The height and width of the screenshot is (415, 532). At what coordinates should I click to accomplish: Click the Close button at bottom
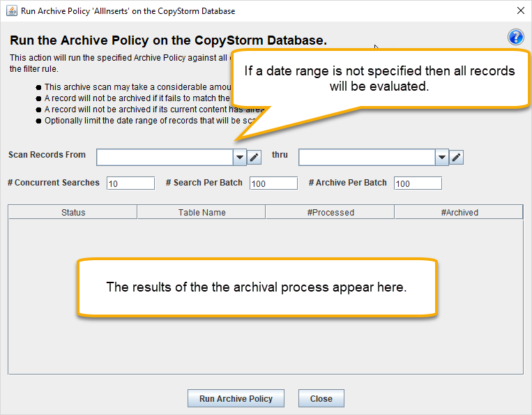coord(321,398)
